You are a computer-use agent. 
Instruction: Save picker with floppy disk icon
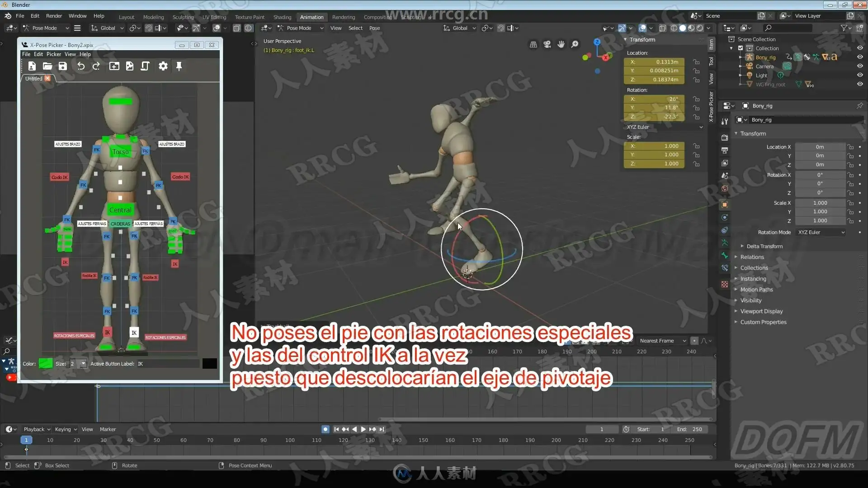coord(63,66)
